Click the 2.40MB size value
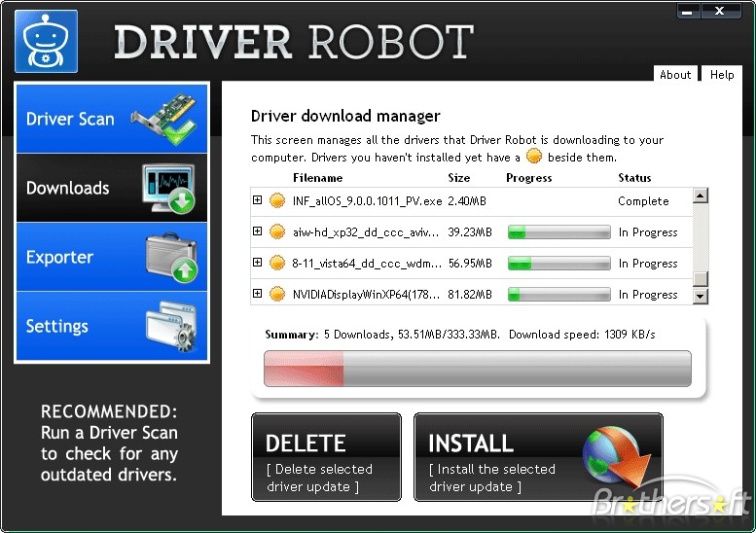The height and width of the screenshot is (533, 756). (x=467, y=201)
